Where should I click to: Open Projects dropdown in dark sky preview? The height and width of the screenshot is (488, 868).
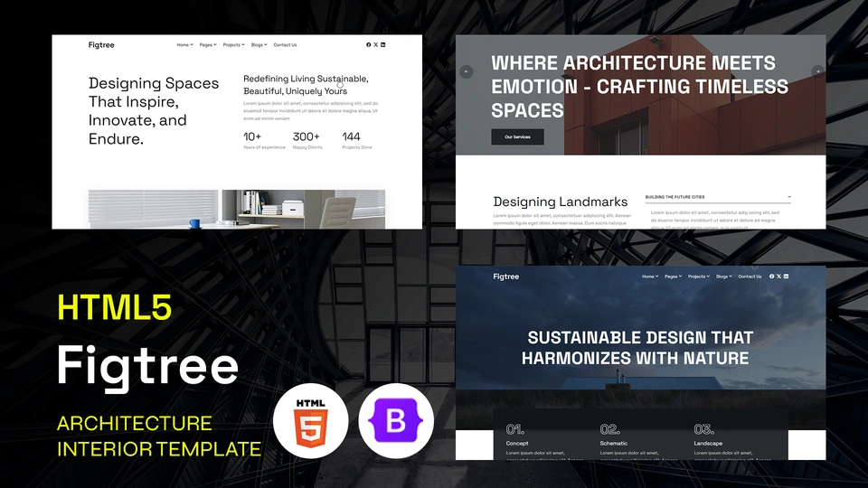click(699, 277)
